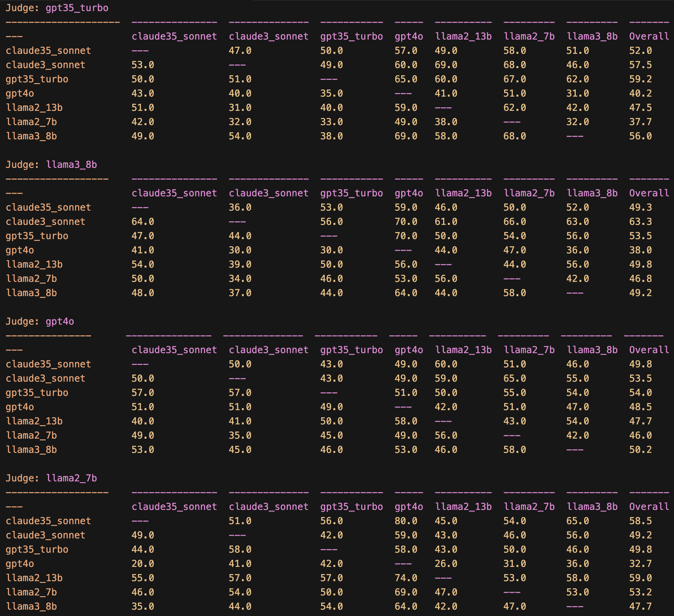Click 60.0 in the Judge gpt4o table

[446, 364]
